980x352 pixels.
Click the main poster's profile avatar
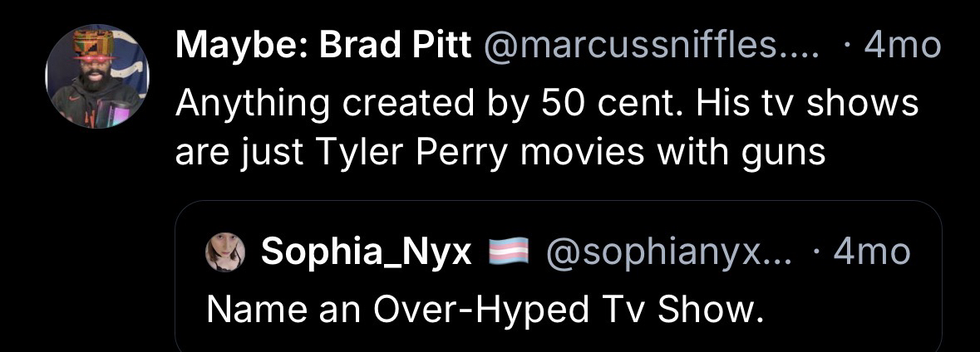[96, 78]
